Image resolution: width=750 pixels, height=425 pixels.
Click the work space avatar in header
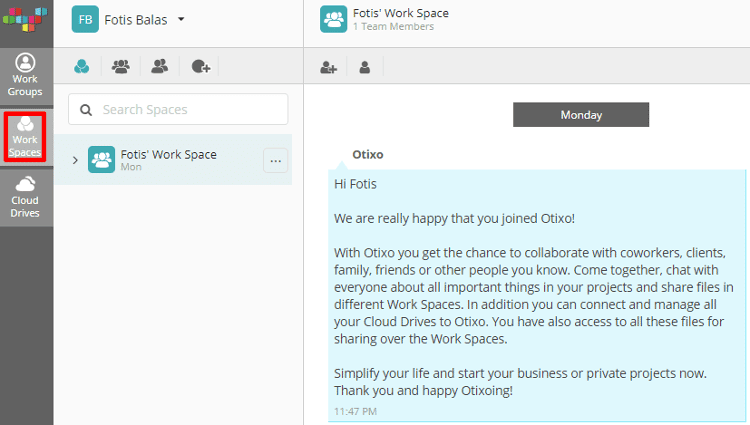(x=333, y=19)
